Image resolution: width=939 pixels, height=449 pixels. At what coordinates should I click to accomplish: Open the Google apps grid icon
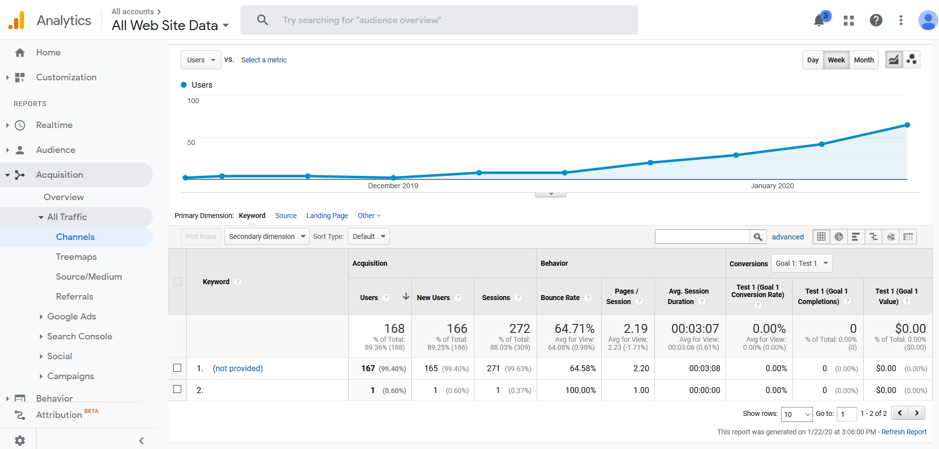[x=849, y=20]
